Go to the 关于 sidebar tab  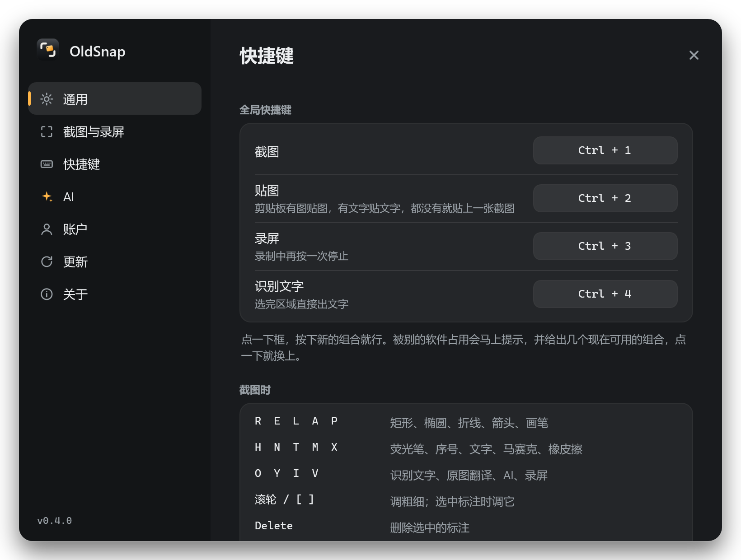click(115, 294)
